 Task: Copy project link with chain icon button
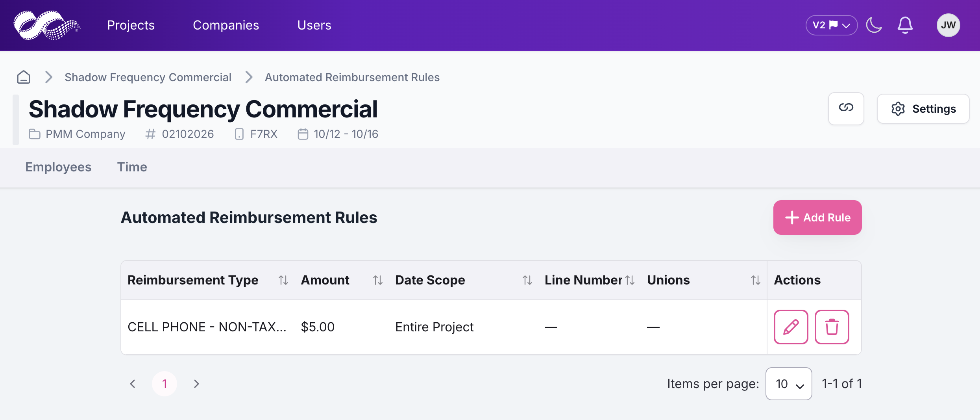point(846,108)
